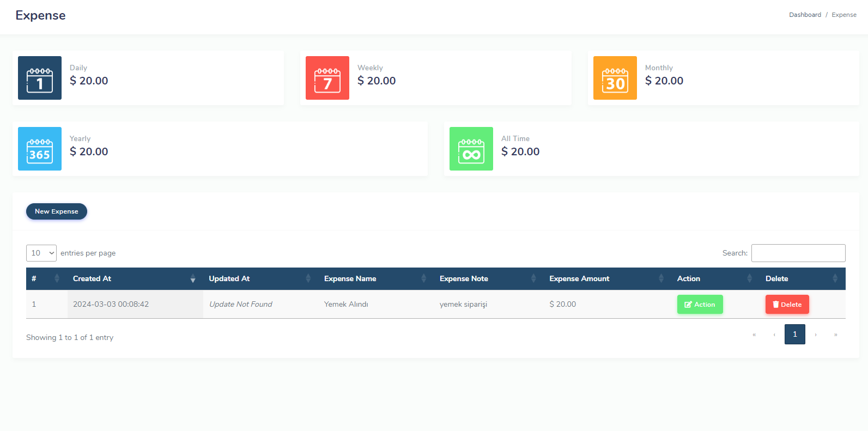The height and width of the screenshot is (431, 868).
Task: Click the blue Yearly 365 icon
Action: 40,149
